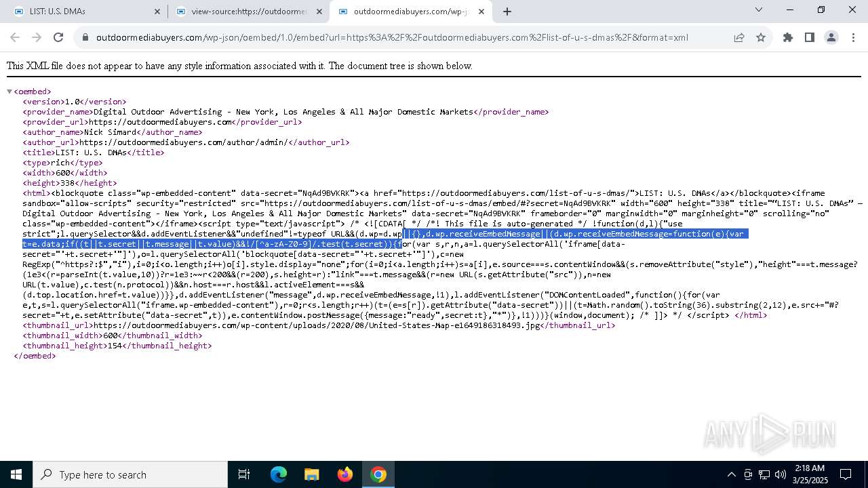Open a new browser tab

507,12
